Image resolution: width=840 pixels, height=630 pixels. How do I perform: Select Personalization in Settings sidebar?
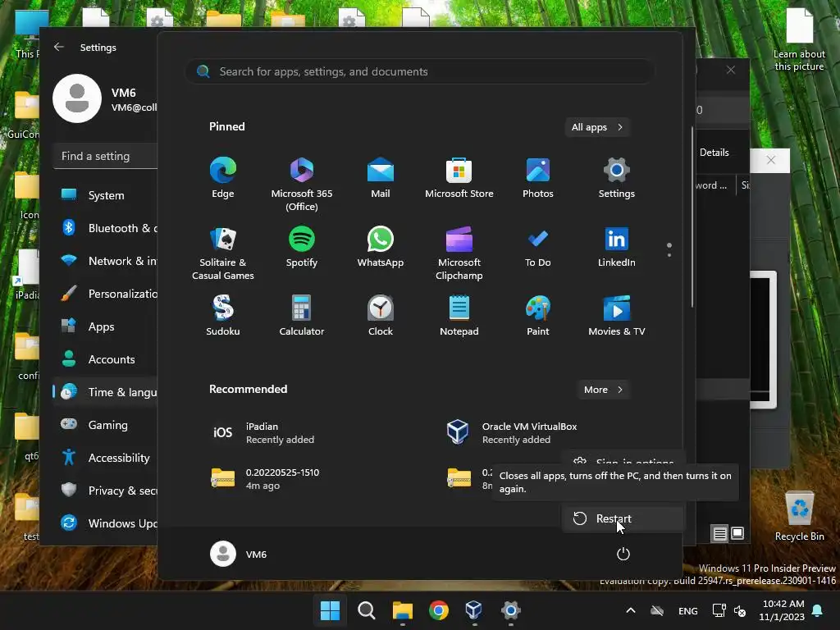pyautogui.click(x=105, y=294)
